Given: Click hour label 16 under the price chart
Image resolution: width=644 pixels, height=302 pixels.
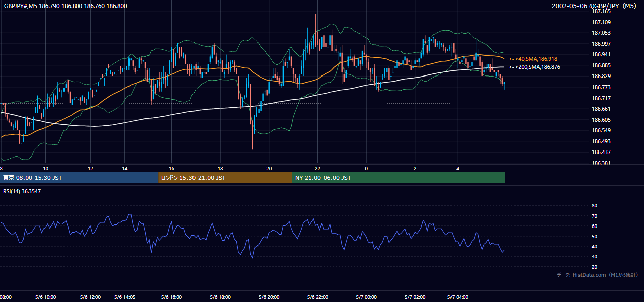Looking at the screenshot, I should point(172,168).
